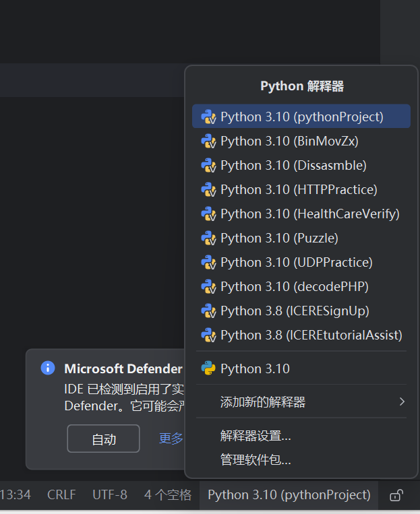
Task: Click the blue info icon in Defender notification
Action: (x=48, y=368)
